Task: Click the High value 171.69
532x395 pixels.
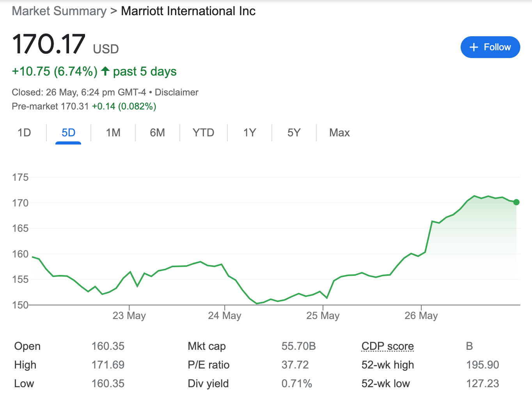Action: click(x=108, y=365)
